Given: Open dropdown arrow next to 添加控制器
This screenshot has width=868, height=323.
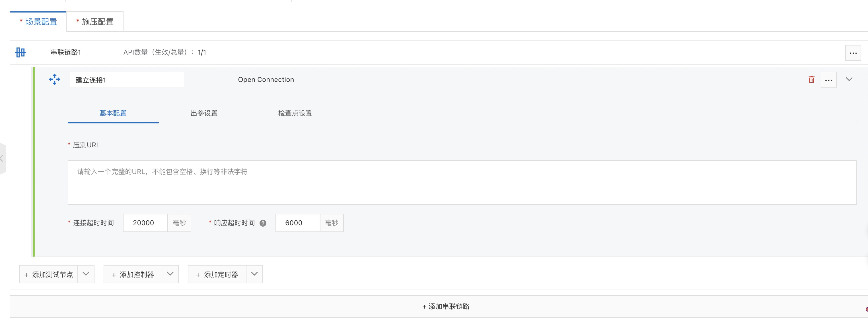Looking at the screenshot, I should [170, 274].
